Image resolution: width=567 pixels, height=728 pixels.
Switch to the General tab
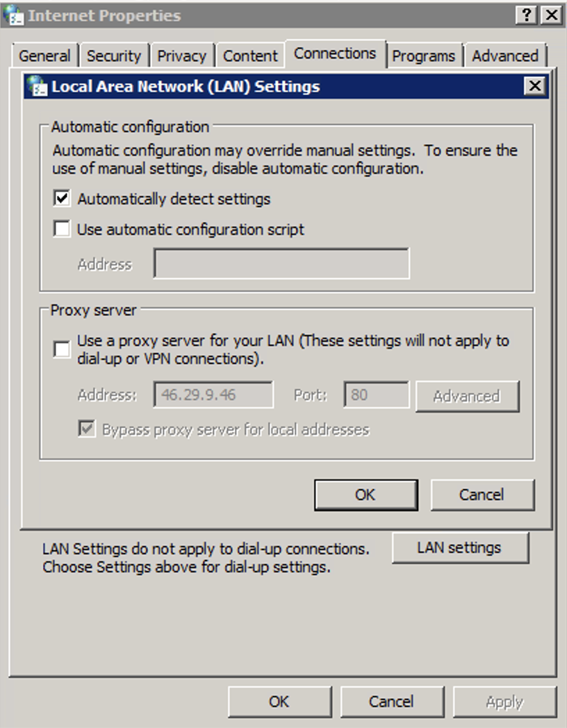[44, 56]
